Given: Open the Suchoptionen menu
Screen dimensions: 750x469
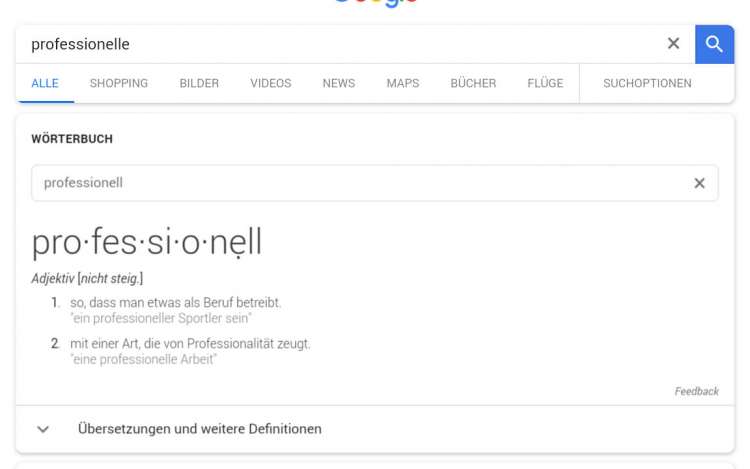Looking at the screenshot, I should [647, 83].
